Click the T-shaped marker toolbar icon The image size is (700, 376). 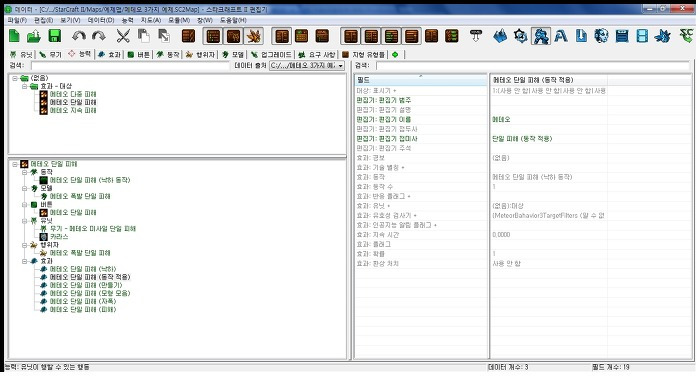pos(476,36)
